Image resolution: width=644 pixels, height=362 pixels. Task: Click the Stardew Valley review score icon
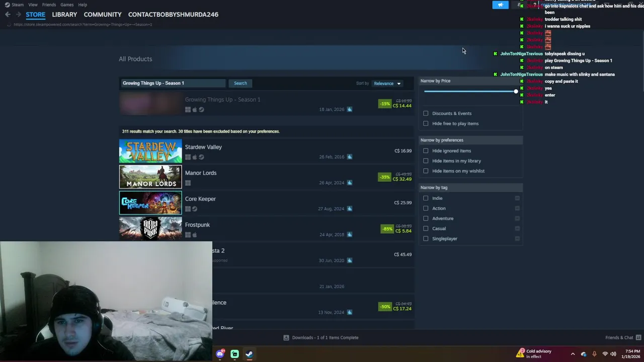tap(350, 157)
